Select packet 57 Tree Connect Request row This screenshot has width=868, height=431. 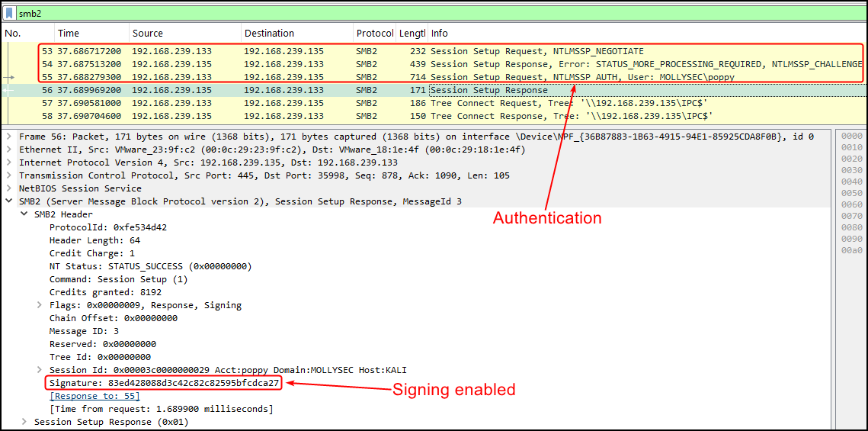click(x=433, y=103)
